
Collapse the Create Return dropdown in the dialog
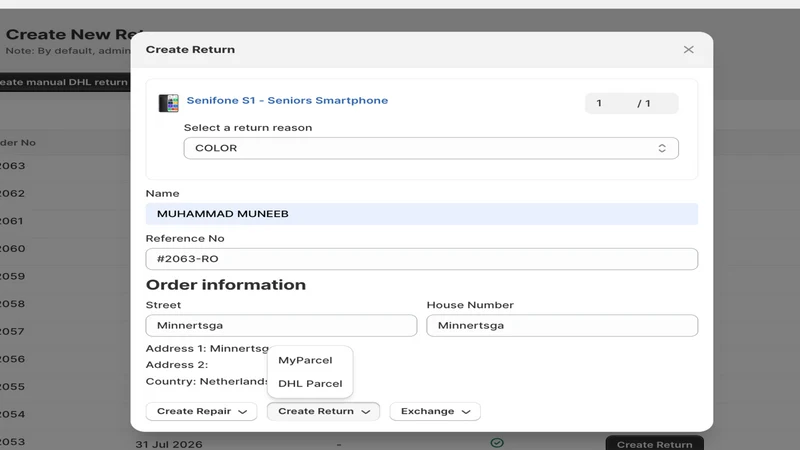323,411
